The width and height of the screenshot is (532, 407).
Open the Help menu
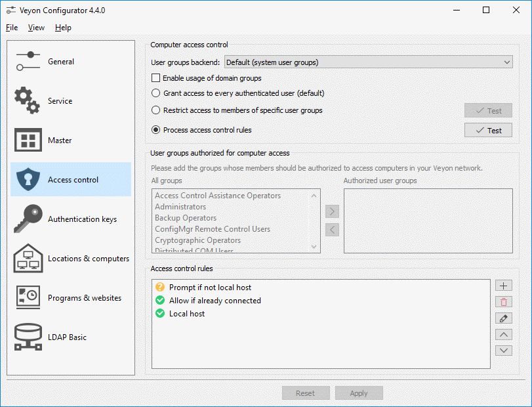[63, 28]
